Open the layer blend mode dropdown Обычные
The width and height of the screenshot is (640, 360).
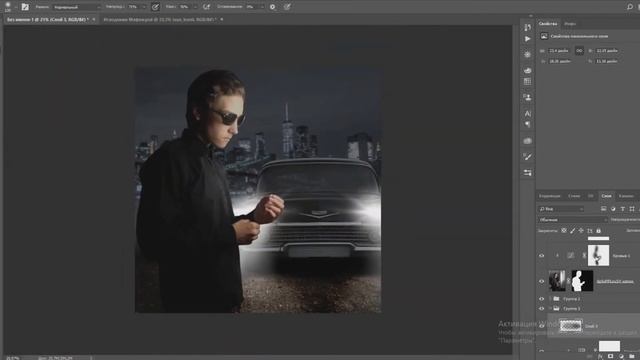pyautogui.click(x=573, y=220)
